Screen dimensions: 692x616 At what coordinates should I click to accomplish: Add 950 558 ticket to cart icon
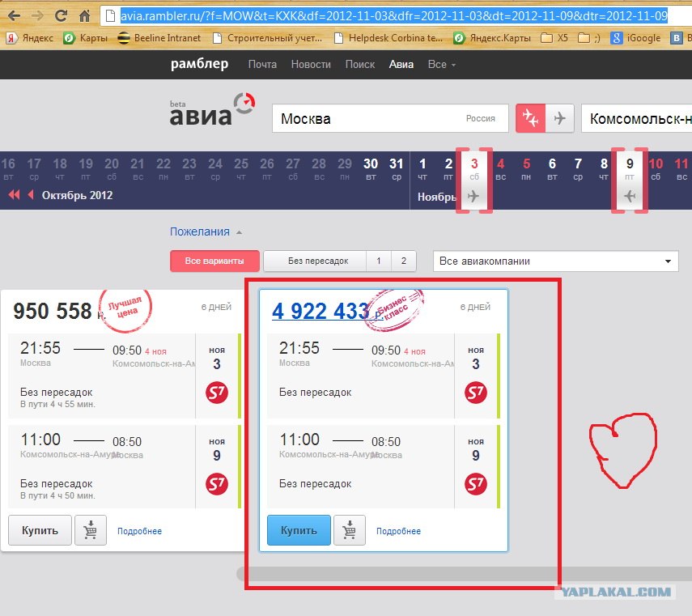[91, 530]
